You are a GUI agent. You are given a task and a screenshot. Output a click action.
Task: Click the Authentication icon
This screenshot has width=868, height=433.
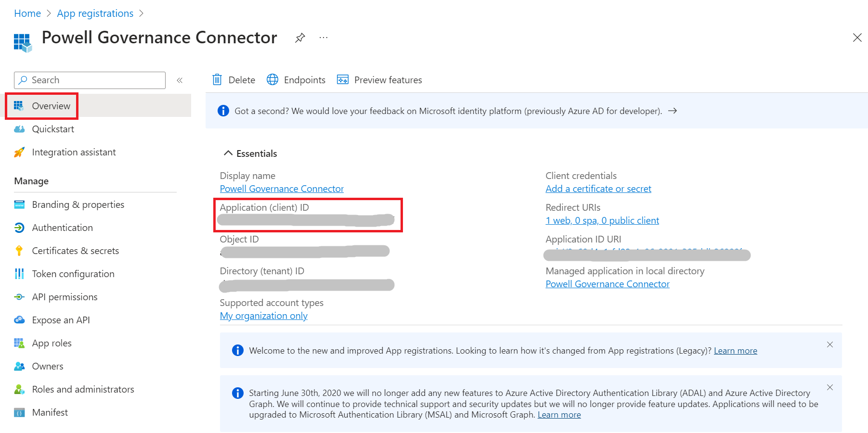point(19,228)
